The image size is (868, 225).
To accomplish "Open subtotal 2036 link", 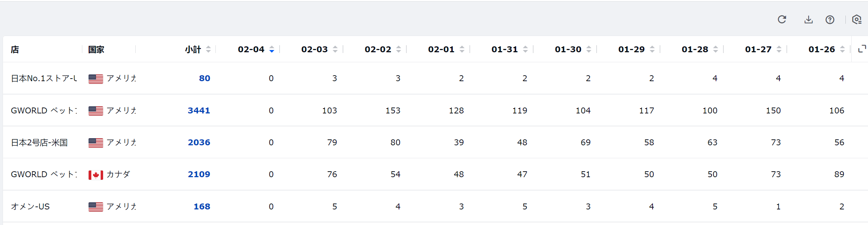I will point(199,142).
